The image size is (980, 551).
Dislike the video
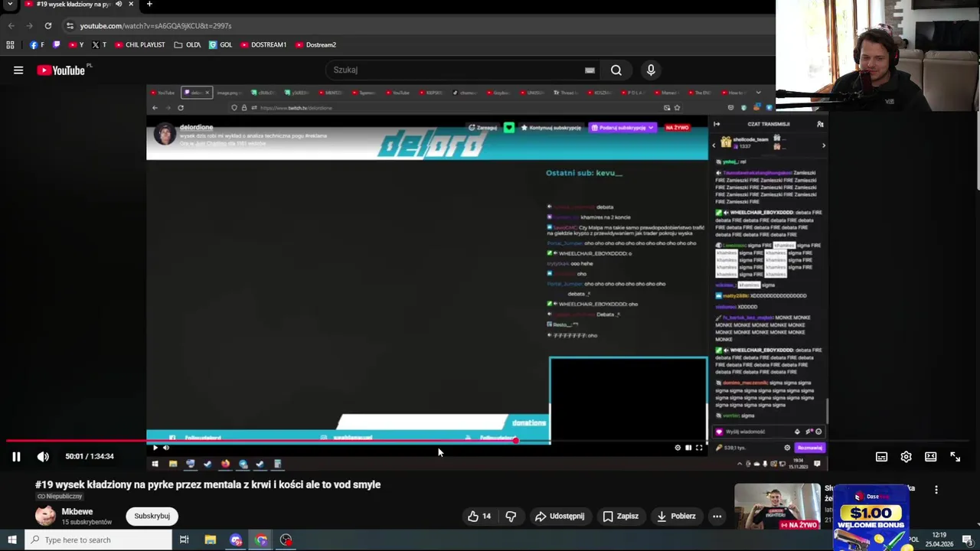[x=511, y=516]
